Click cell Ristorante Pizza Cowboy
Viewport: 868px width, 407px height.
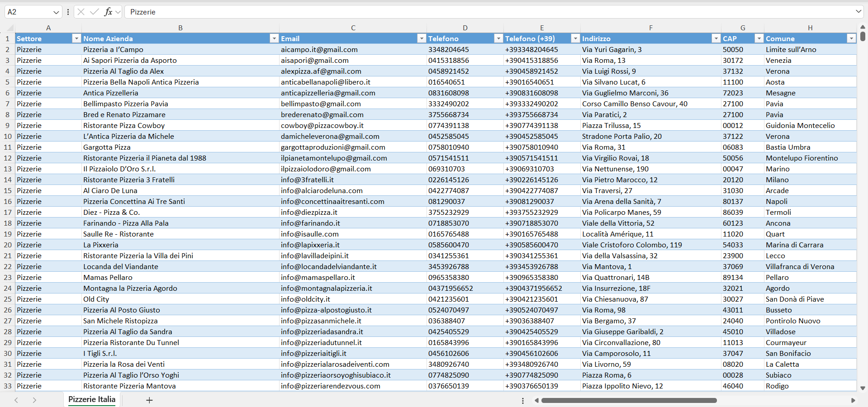[180, 125]
